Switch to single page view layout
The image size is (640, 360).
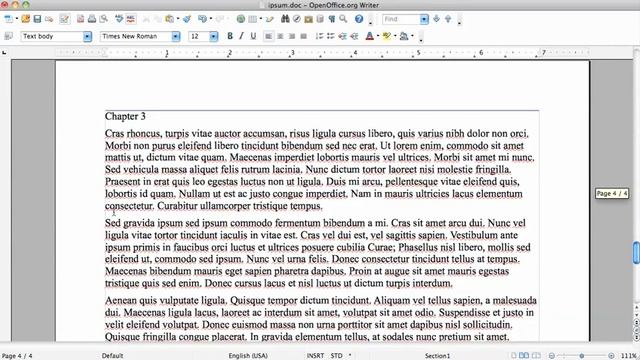514,356
